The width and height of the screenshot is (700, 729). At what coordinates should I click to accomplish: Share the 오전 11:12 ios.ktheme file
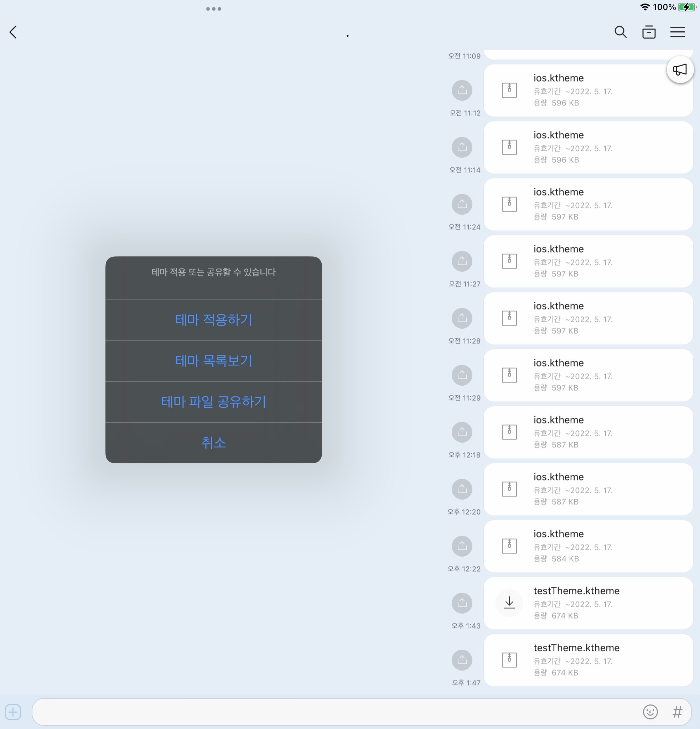[462, 90]
